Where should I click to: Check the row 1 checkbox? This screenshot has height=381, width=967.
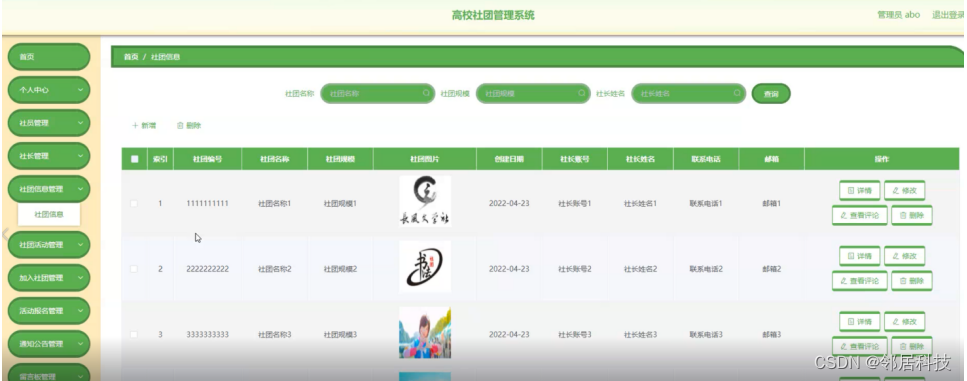click(x=134, y=203)
